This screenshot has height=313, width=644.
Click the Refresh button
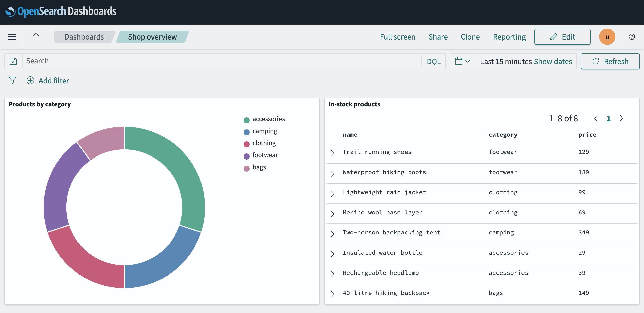coord(610,61)
